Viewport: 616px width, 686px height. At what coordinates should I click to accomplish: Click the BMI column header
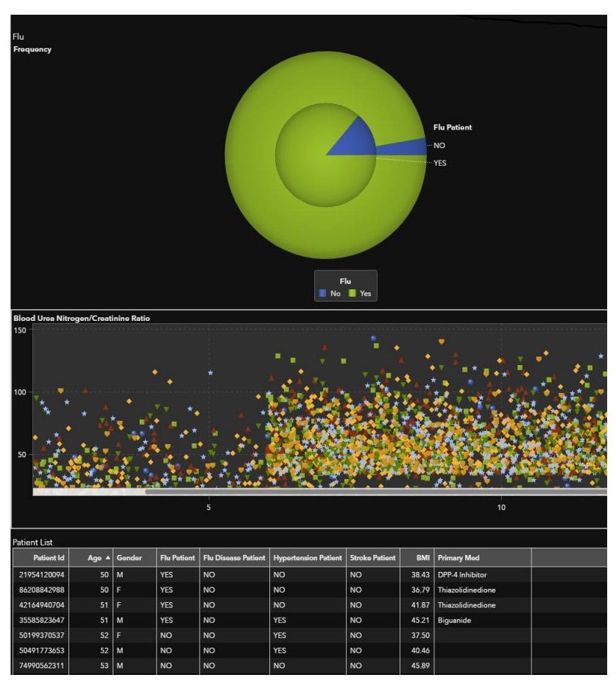tap(422, 558)
